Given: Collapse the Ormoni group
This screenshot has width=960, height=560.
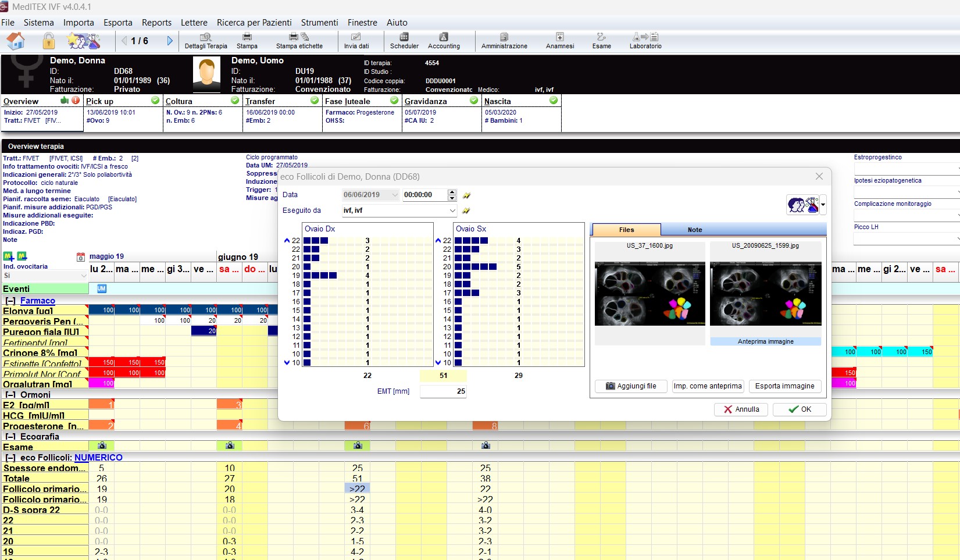Looking at the screenshot, I should (x=10, y=395).
